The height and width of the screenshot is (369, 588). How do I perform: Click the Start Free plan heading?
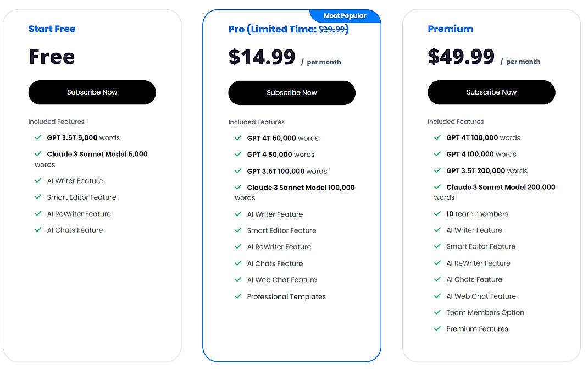click(52, 29)
